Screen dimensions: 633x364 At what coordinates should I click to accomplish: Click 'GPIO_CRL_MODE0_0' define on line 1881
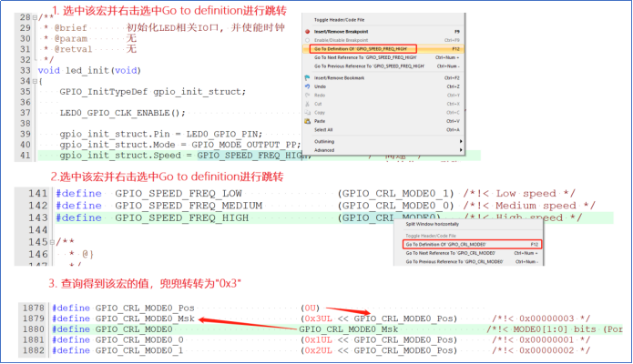139,339
